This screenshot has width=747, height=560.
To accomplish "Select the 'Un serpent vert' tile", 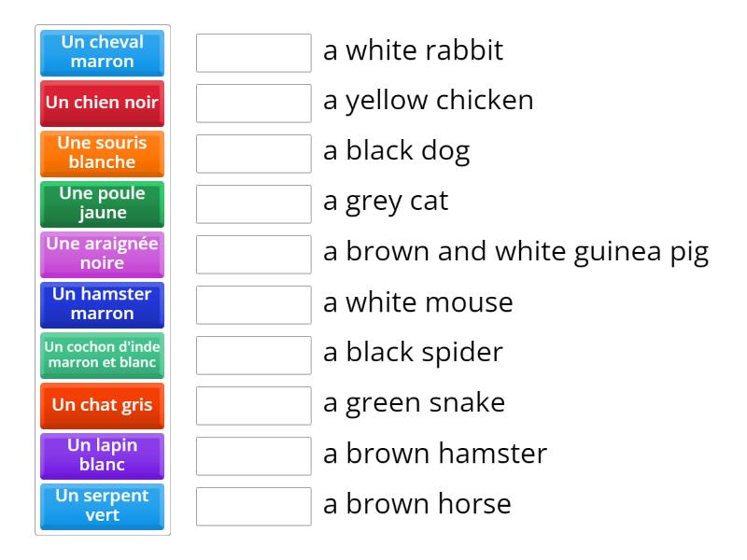I will pyautogui.click(x=102, y=507).
